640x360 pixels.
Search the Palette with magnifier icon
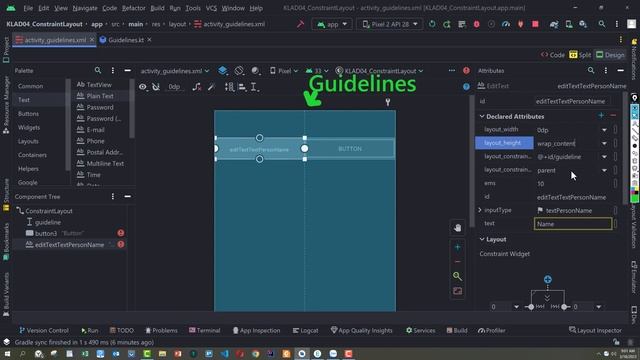[98, 71]
